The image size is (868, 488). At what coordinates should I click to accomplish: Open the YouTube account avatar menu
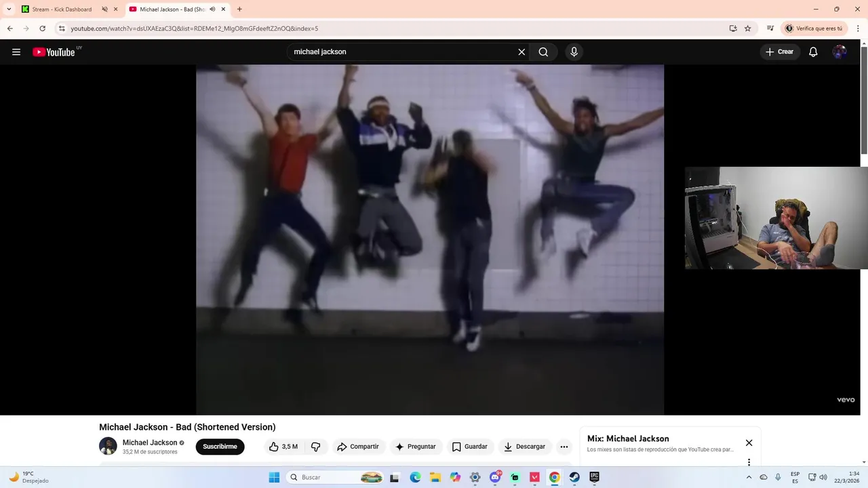click(x=840, y=52)
